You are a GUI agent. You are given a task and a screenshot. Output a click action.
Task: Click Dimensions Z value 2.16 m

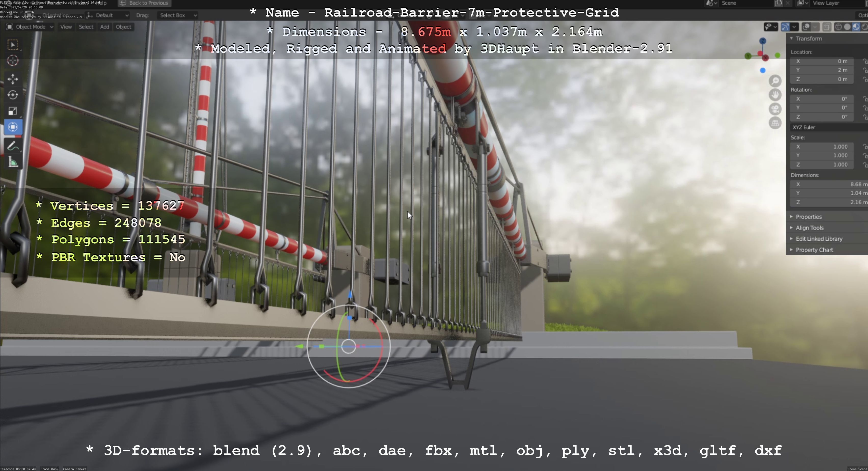click(829, 202)
